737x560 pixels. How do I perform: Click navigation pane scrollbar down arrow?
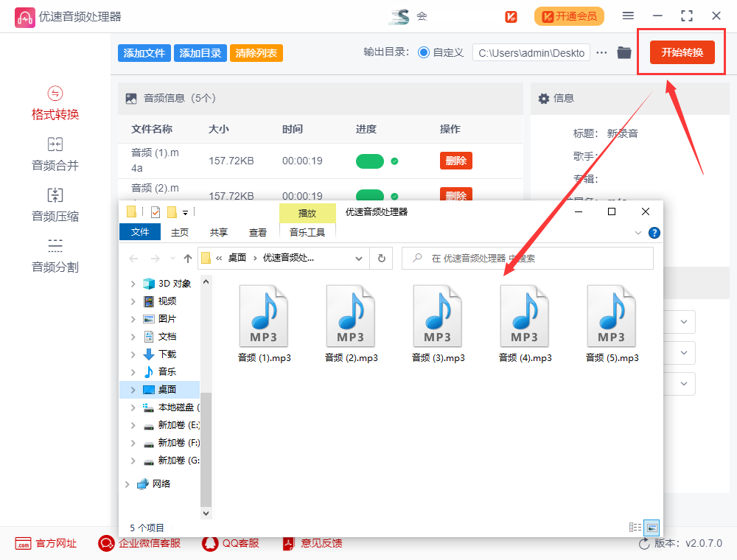pos(206,514)
